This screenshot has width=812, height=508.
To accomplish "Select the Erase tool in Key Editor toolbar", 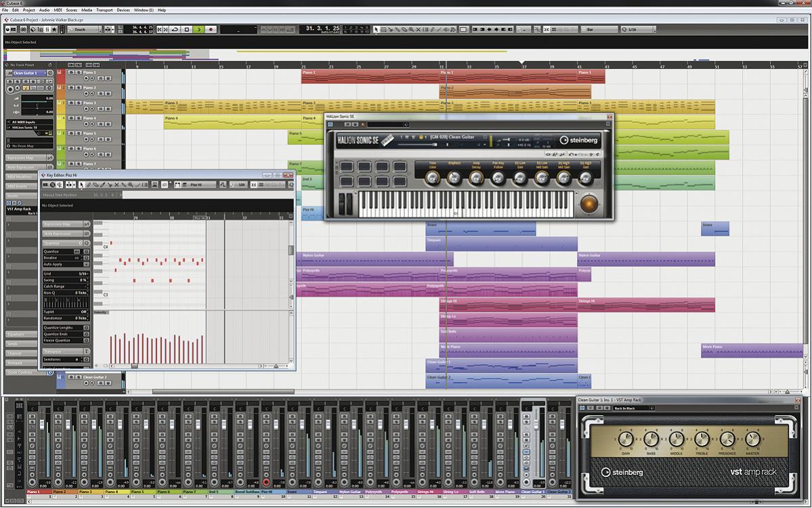I will 96,185.
